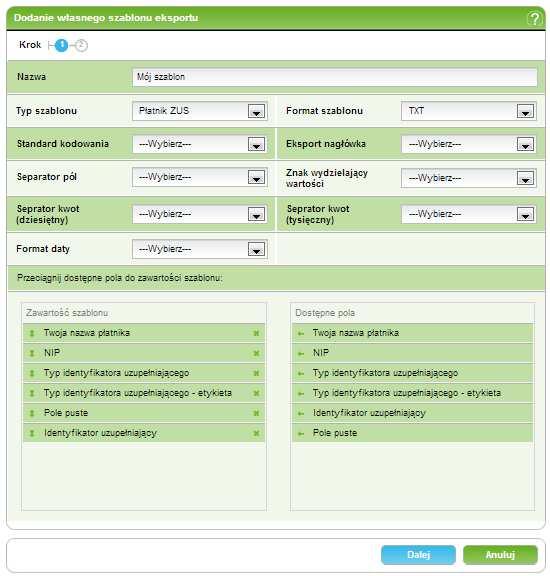Image resolution: width=550 pixels, height=576 pixels.
Task: Open the help question mark icon
Action: click(x=534, y=18)
